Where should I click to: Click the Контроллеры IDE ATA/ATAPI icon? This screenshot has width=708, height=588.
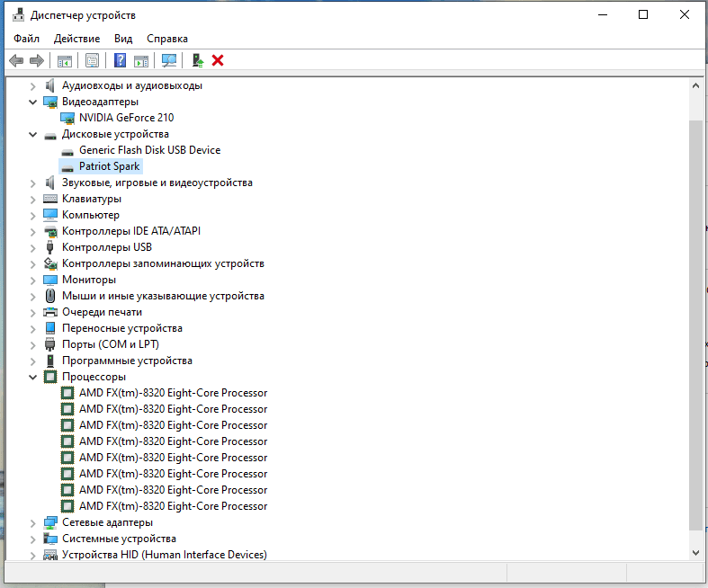click(x=50, y=231)
